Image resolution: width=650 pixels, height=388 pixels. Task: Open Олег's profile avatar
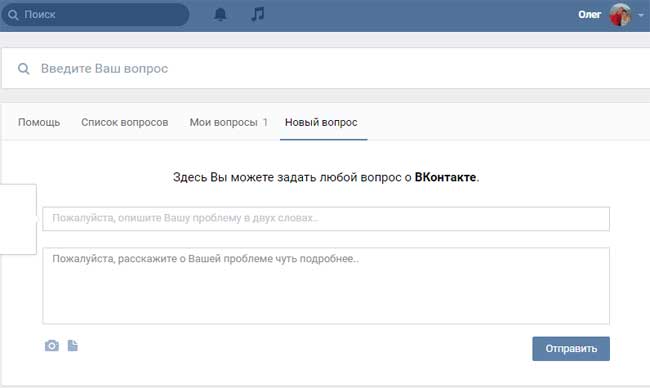pos(620,15)
